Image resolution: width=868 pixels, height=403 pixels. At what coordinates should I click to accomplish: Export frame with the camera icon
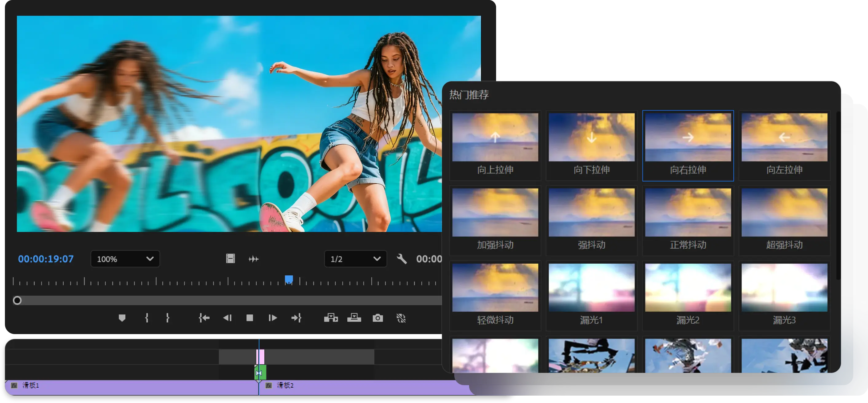click(378, 318)
